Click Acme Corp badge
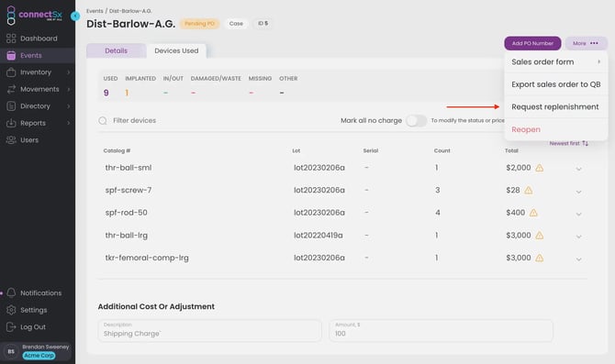This screenshot has height=364, width=615. click(39, 356)
